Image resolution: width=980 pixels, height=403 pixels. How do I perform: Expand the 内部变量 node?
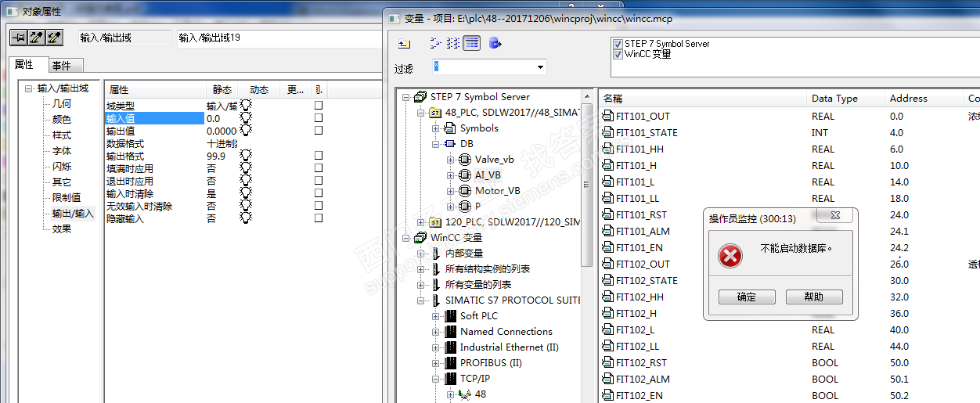click(421, 254)
